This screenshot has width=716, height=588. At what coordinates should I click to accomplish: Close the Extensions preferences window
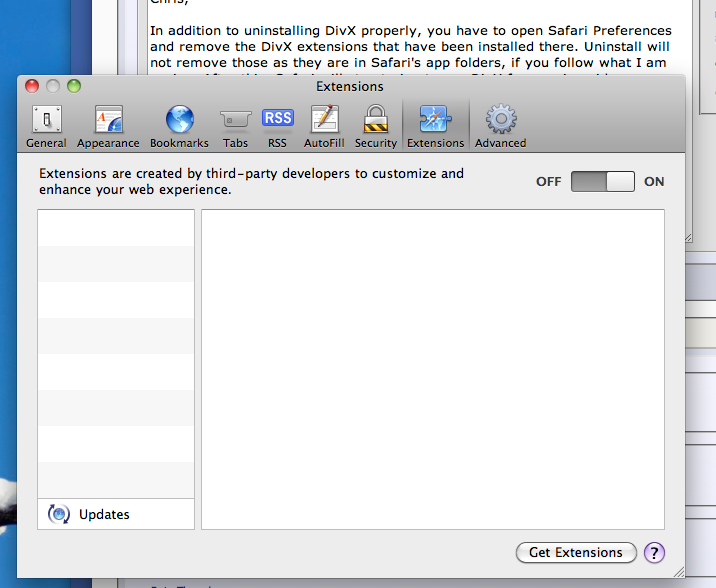click(32, 86)
